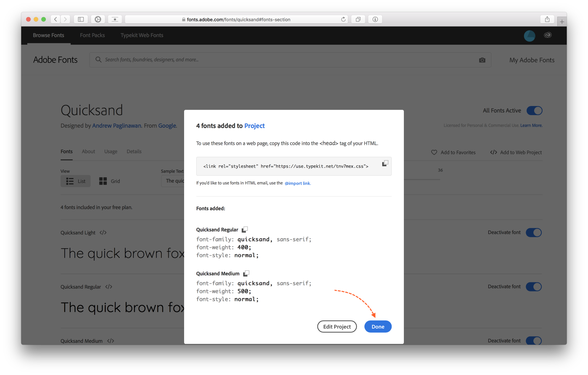Open the Project link in dialog
588x375 pixels.
tap(254, 126)
